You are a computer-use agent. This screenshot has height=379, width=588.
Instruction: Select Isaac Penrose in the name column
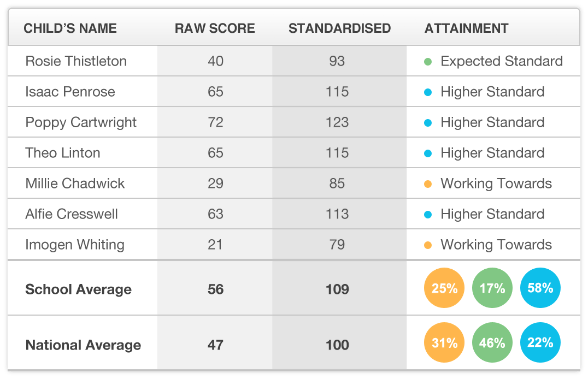click(x=70, y=92)
